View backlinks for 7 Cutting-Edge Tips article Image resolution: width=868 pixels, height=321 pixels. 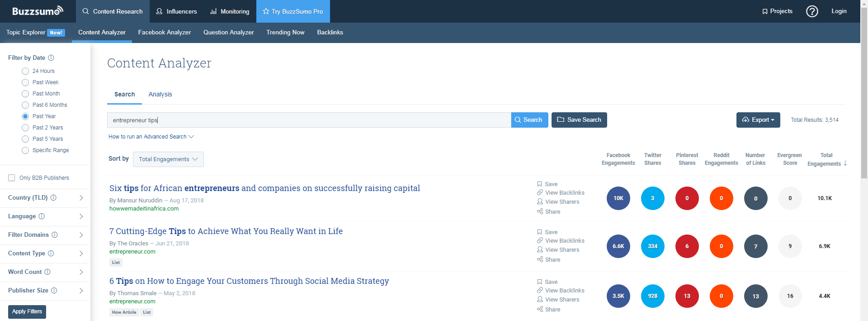[x=561, y=241]
